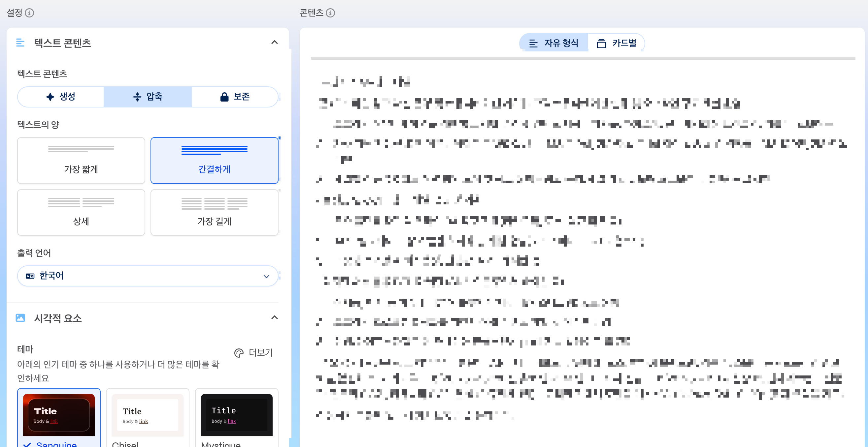Collapse the 텍스트 콘텐츠 section chevron
The image size is (868, 447).
[274, 43]
